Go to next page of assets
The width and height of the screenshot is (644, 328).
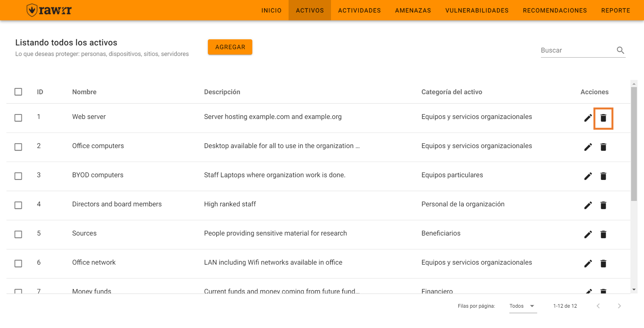point(619,306)
